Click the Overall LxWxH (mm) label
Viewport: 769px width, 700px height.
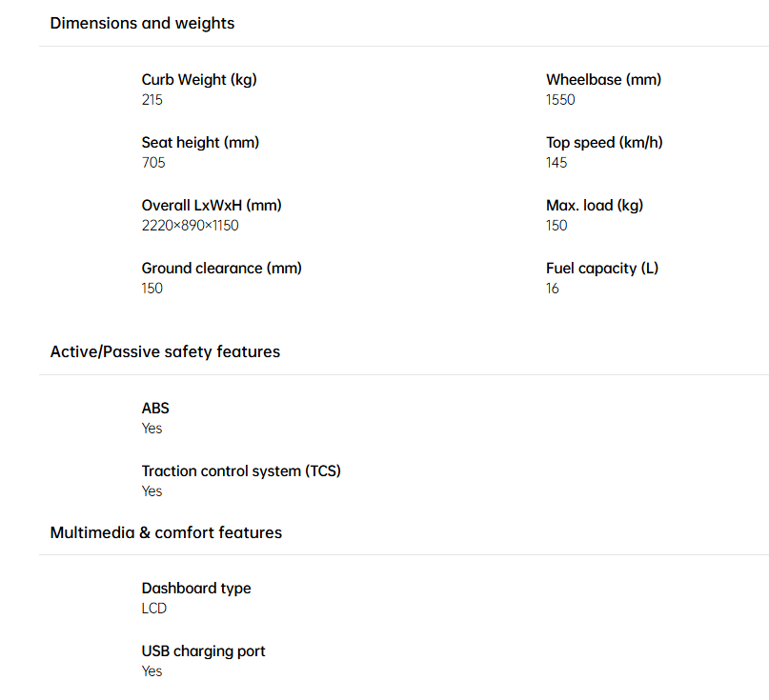click(212, 206)
